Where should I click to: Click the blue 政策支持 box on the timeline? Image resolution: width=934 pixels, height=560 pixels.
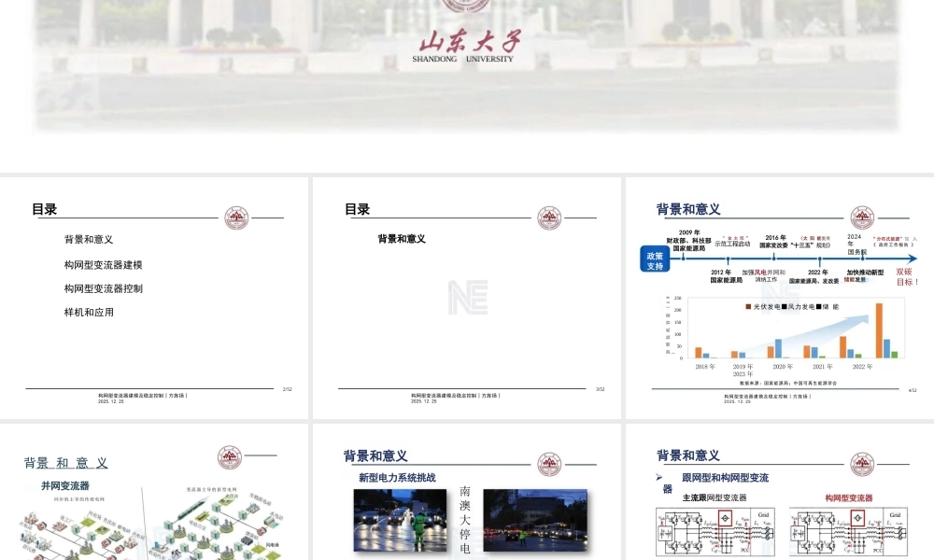click(x=654, y=259)
